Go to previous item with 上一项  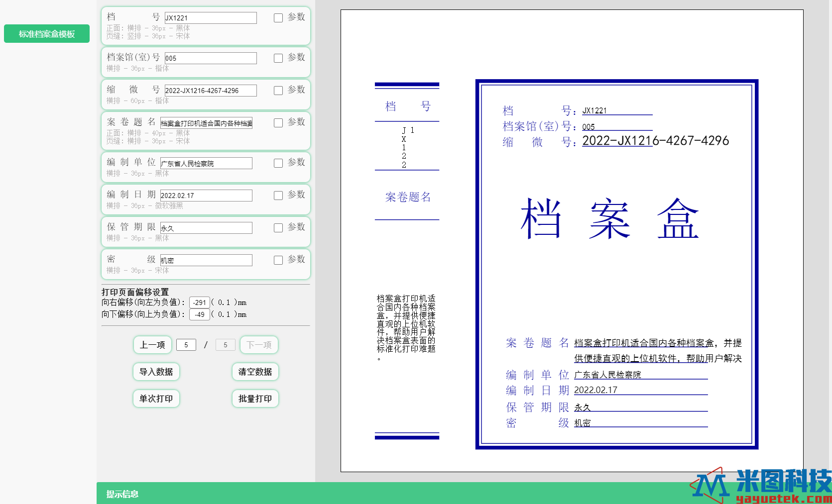(152, 345)
